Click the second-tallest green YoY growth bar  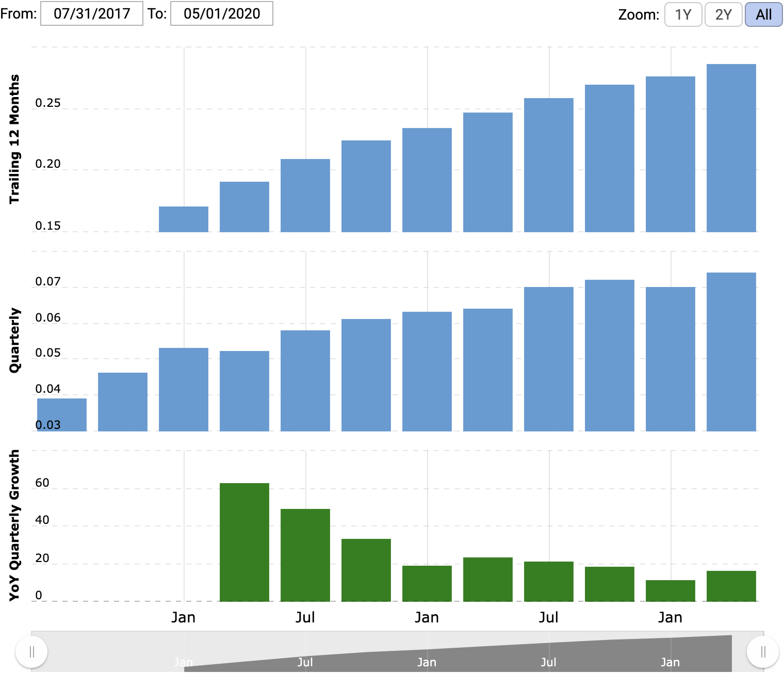click(x=305, y=555)
